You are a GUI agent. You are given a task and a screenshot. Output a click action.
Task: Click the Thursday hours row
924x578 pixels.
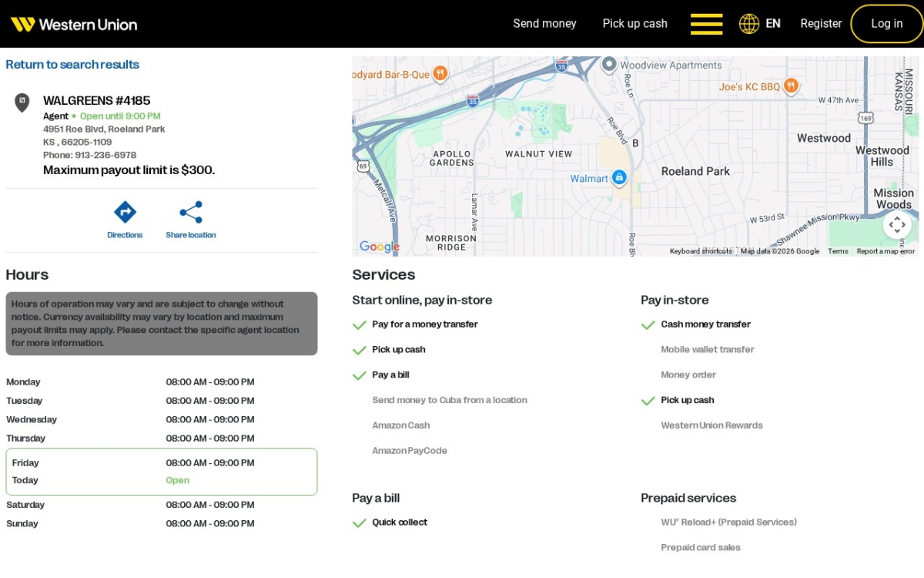coord(161,439)
